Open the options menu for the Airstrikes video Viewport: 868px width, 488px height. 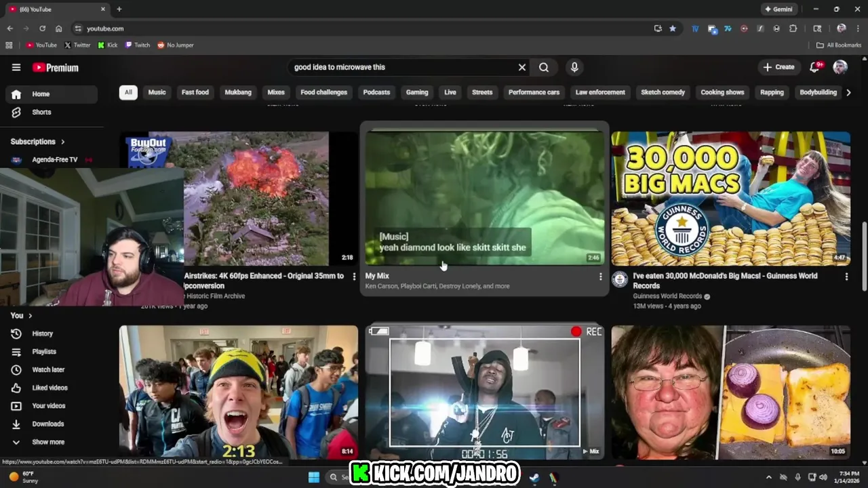tap(353, 277)
